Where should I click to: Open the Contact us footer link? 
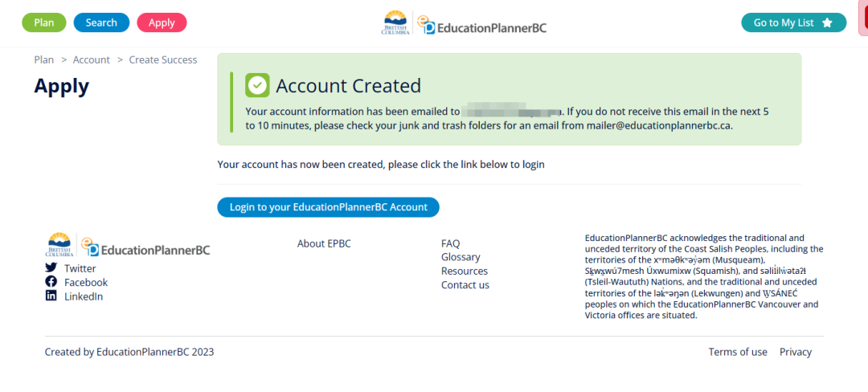pyautogui.click(x=465, y=284)
